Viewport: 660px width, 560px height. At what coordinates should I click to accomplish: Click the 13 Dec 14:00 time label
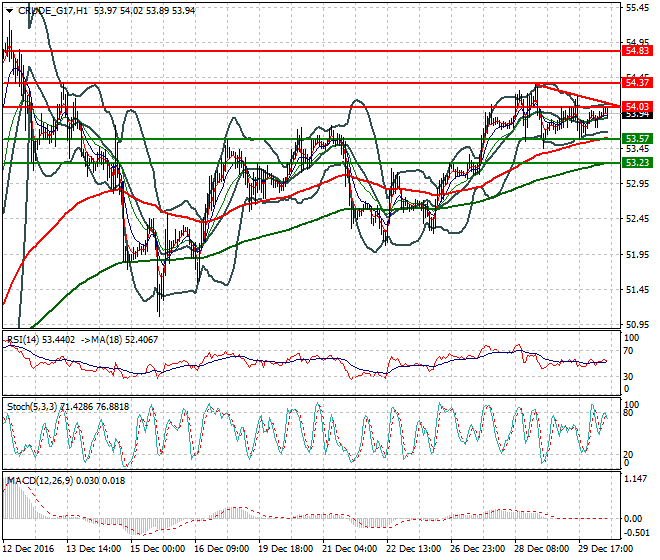click(94, 549)
